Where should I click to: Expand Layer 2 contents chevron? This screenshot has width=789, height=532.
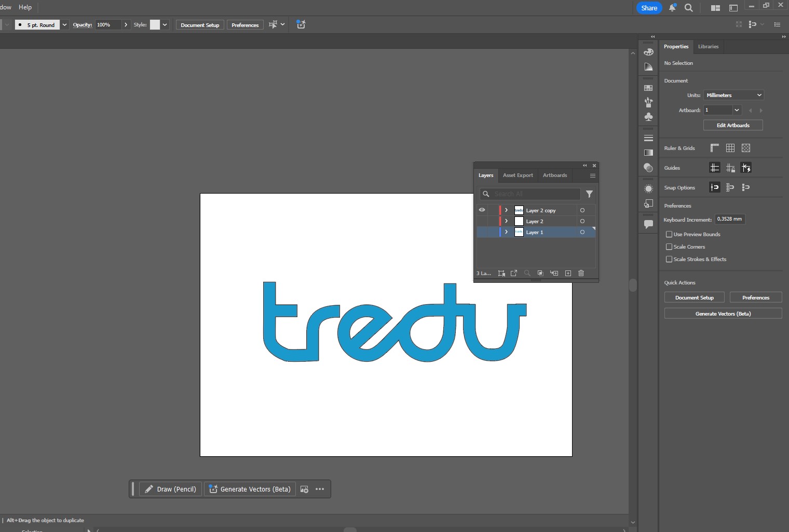pos(506,221)
